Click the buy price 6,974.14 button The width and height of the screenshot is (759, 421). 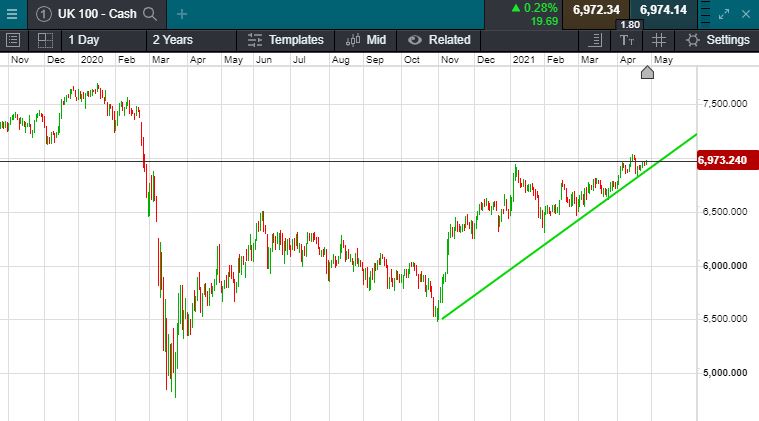tap(663, 10)
